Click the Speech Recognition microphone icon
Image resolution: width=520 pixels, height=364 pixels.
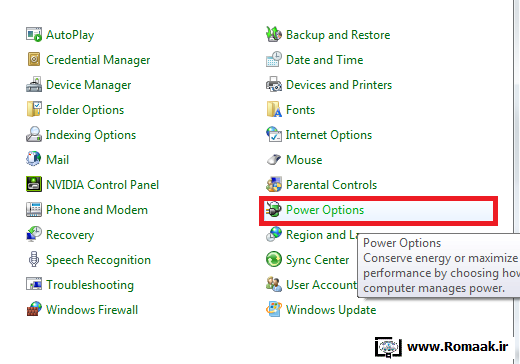tap(34, 260)
